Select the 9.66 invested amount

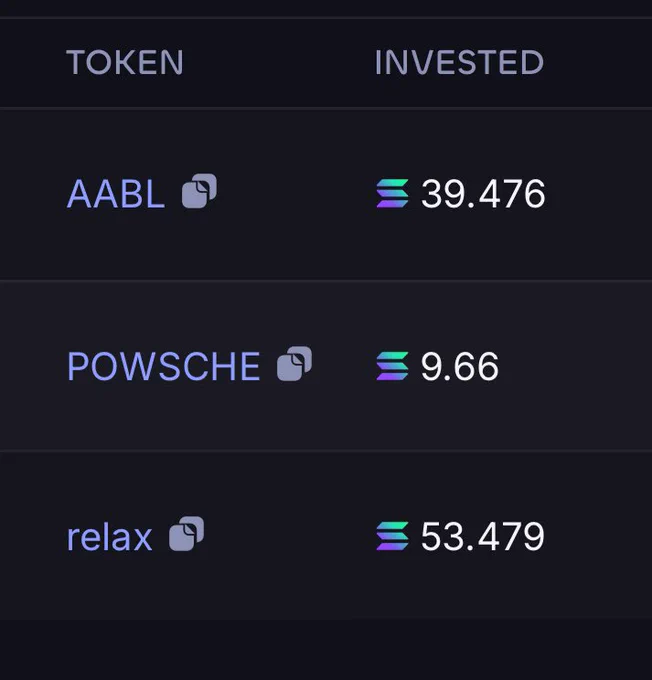(x=460, y=366)
